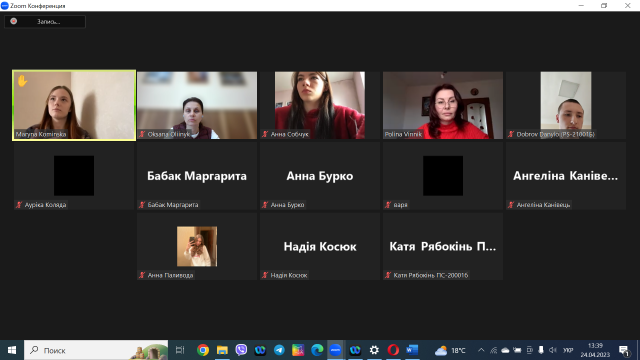
Task: Click the Запис... recording status label
Action: tap(49, 22)
